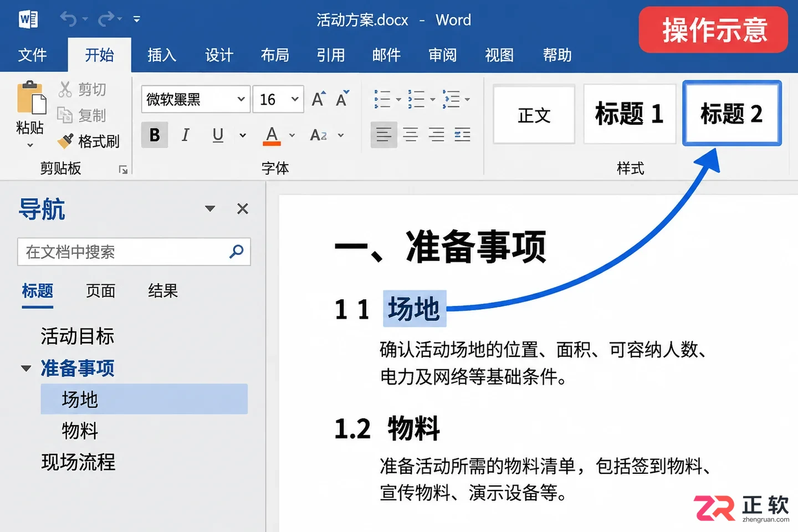Screen dimensions: 798x532
Task: Apply the red font color A button
Action: pos(272,135)
